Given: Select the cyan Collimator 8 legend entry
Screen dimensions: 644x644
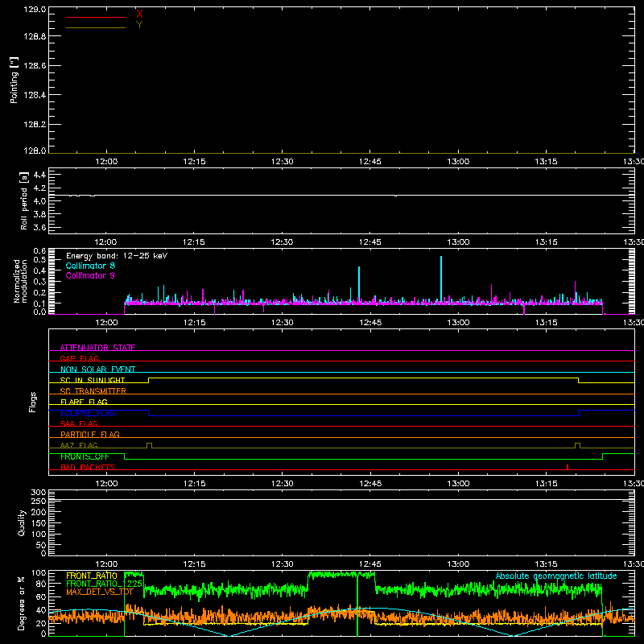Looking at the screenshot, I should [x=90, y=266].
